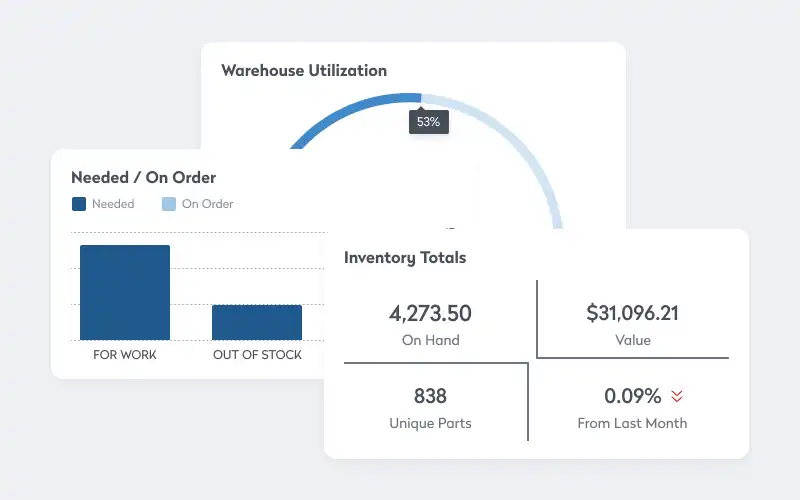This screenshot has width=800, height=500.
Task: Click the $31,096.21 Value figure
Action: point(632,313)
